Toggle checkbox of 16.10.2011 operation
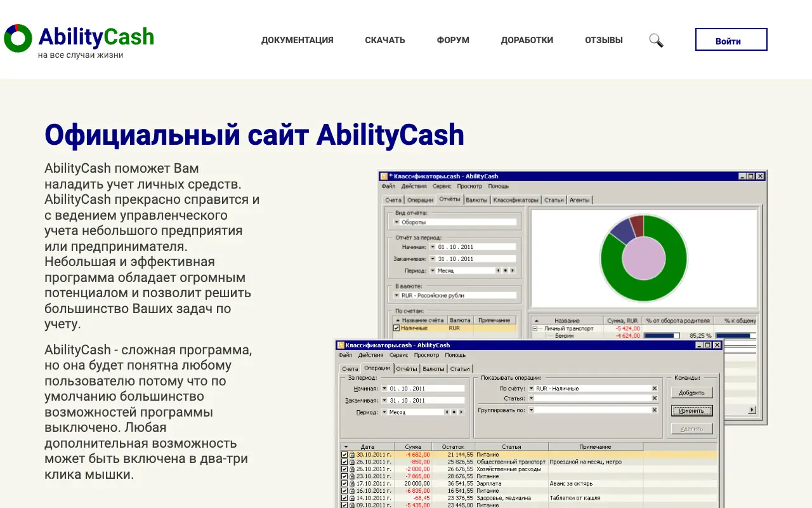The image size is (812, 508). pos(344,491)
